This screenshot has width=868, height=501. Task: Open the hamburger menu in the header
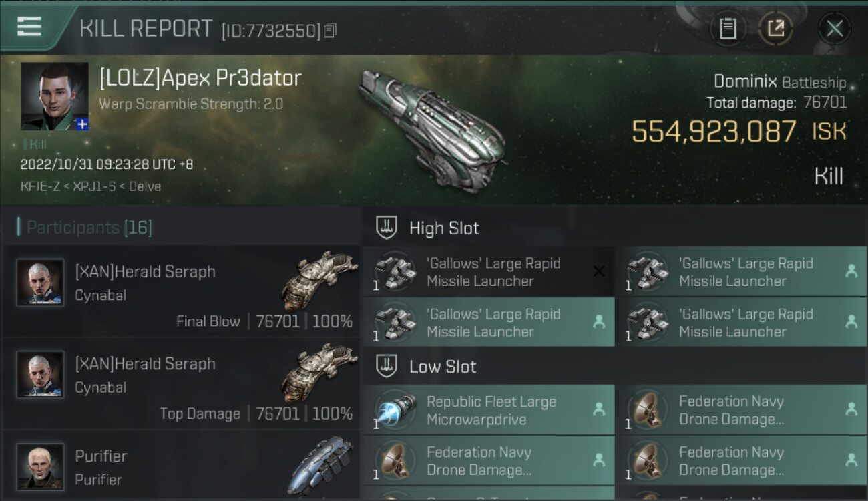point(29,27)
